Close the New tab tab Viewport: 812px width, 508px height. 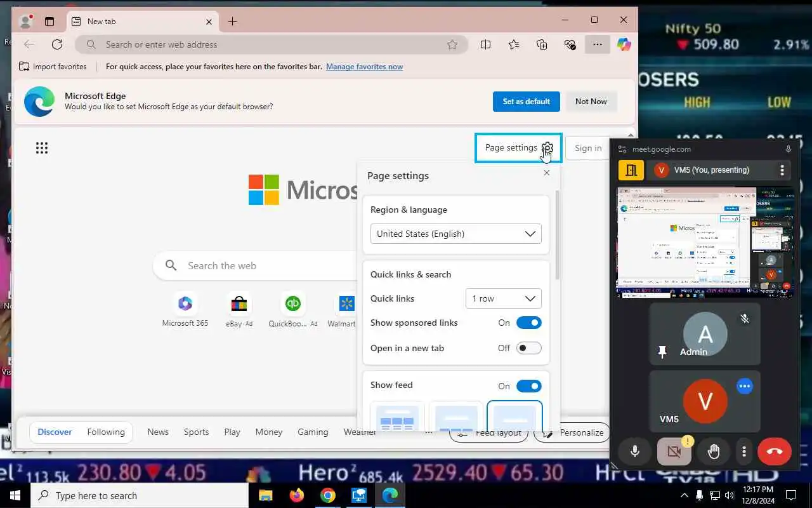pyautogui.click(x=209, y=22)
